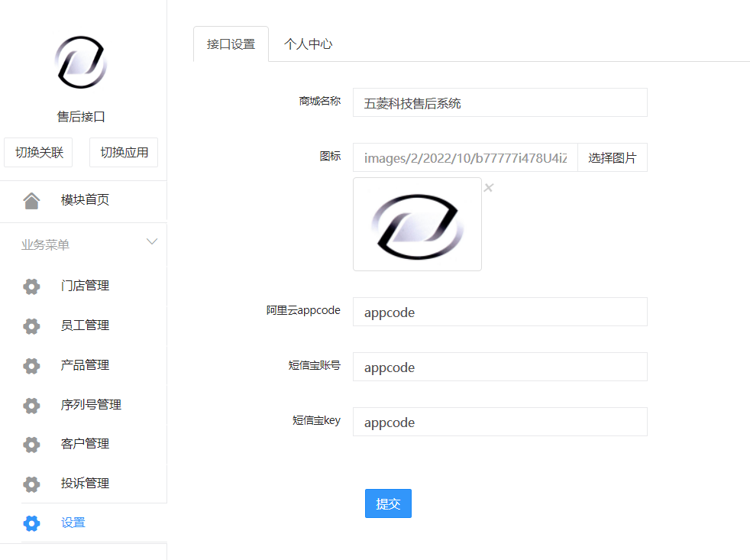Click the 选择图片 button
This screenshot has width=750, height=560.
(613, 157)
